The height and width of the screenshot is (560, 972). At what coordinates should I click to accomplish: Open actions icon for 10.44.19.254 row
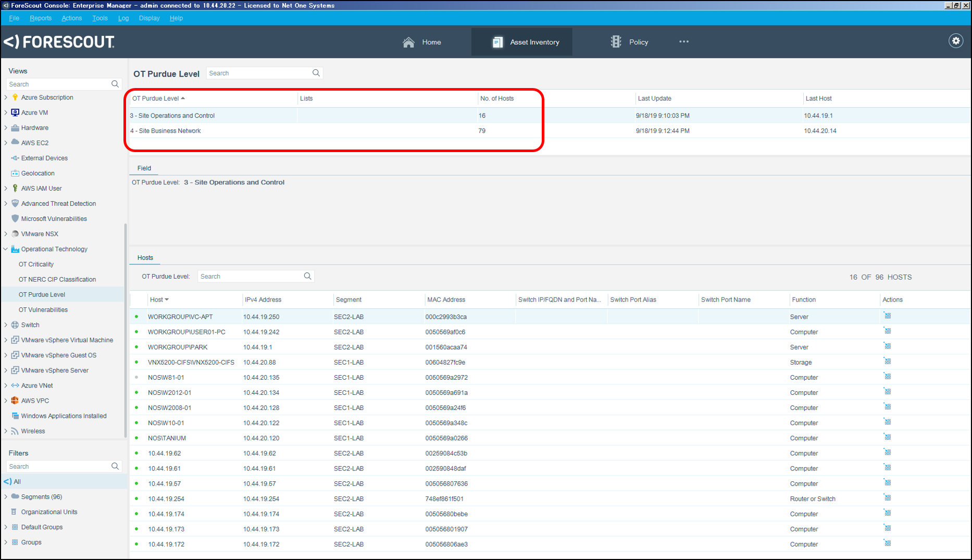click(x=888, y=498)
